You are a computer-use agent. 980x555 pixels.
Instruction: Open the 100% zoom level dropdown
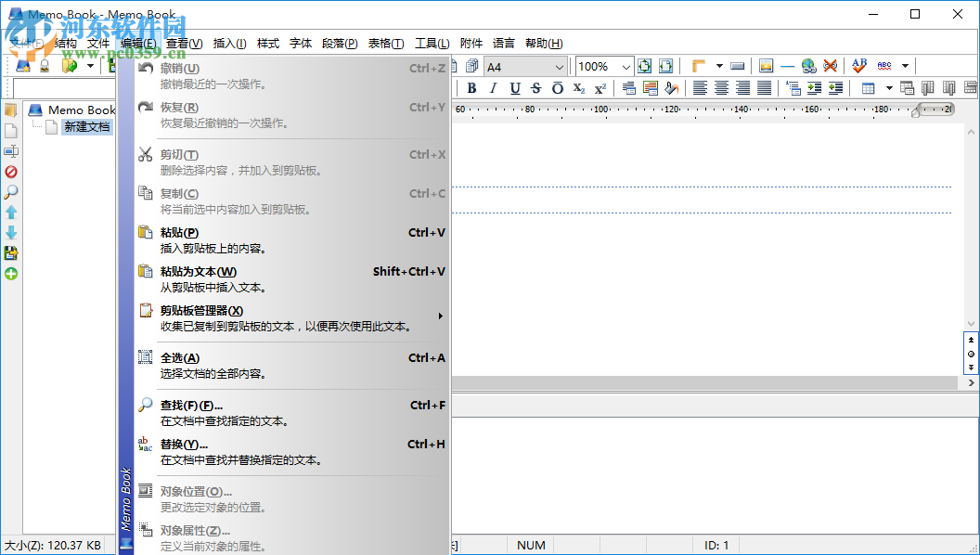tap(625, 66)
